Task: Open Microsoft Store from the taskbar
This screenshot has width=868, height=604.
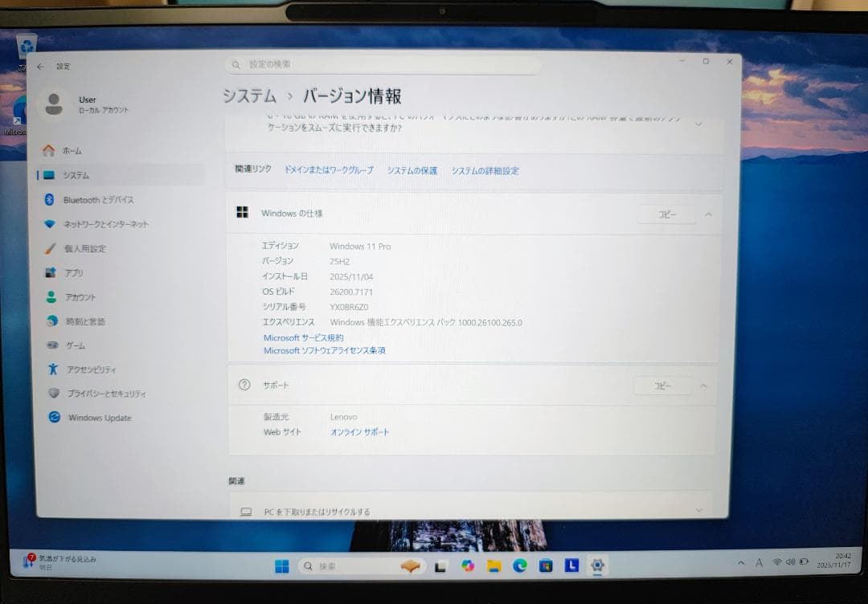Action: (x=545, y=566)
